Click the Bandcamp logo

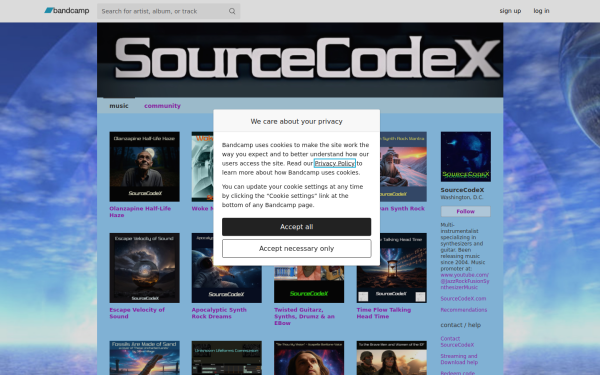[67, 11]
